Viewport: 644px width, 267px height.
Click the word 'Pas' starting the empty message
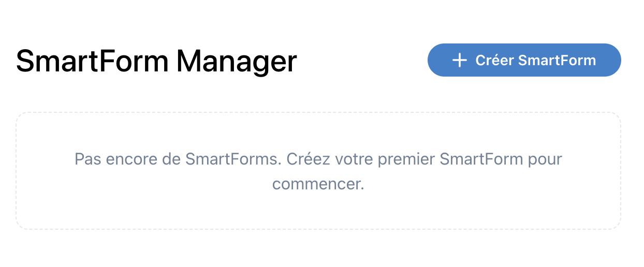pyautogui.click(x=88, y=159)
